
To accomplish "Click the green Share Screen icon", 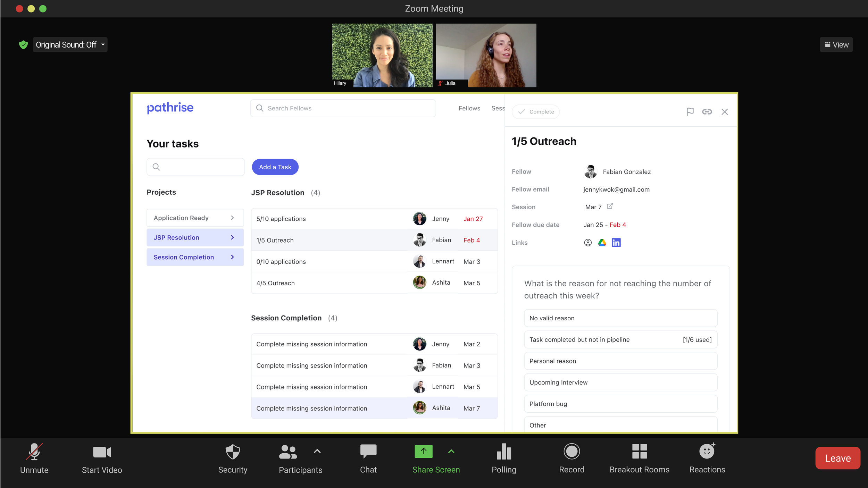I will 424,451.
